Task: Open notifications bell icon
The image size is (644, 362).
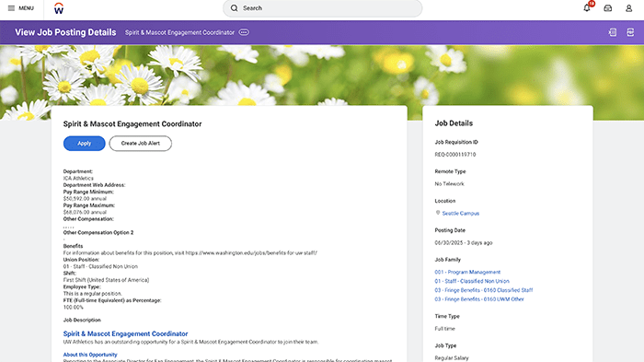Action: tap(587, 7)
